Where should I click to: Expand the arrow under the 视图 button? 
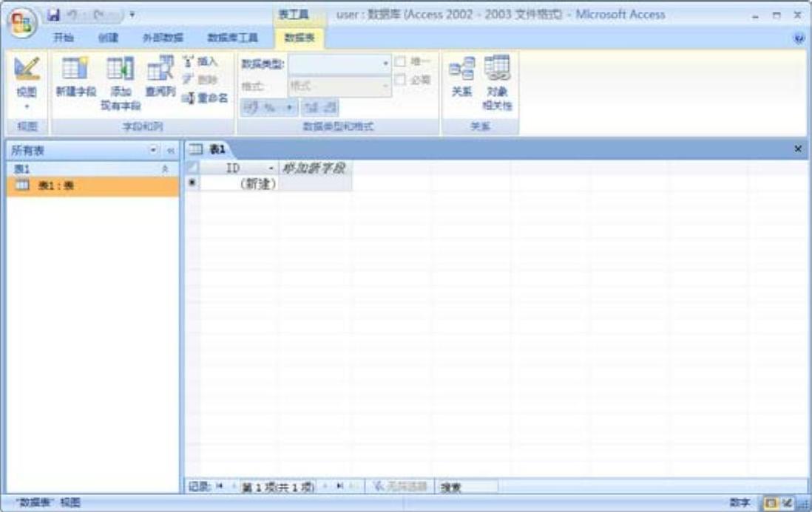(27, 106)
